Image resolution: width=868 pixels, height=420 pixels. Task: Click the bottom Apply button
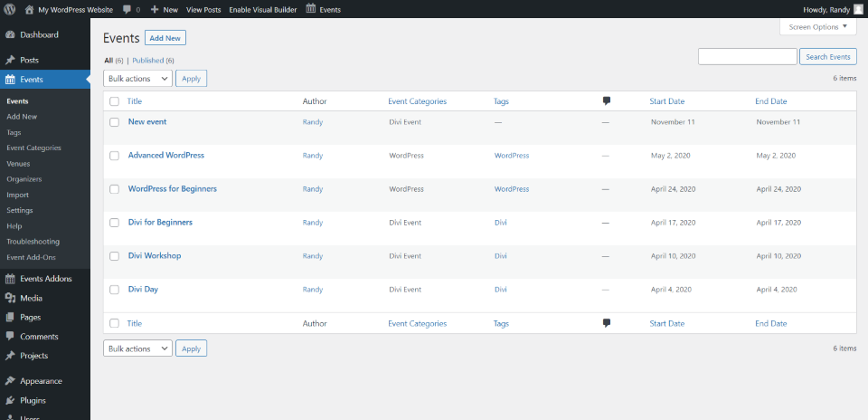(191, 348)
